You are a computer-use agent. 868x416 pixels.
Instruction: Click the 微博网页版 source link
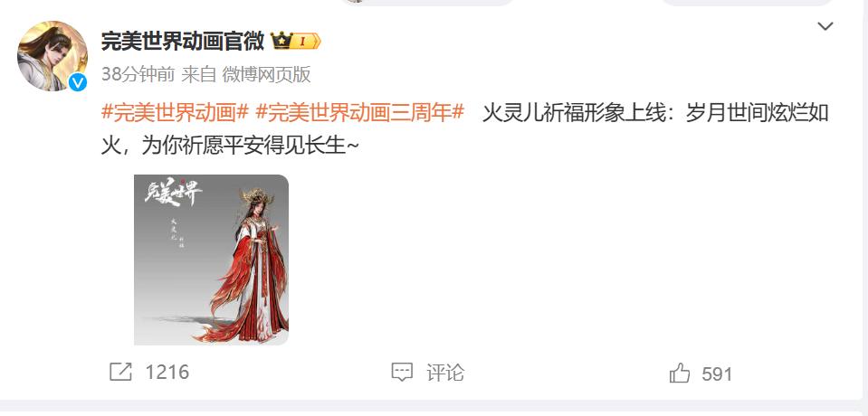point(266,74)
